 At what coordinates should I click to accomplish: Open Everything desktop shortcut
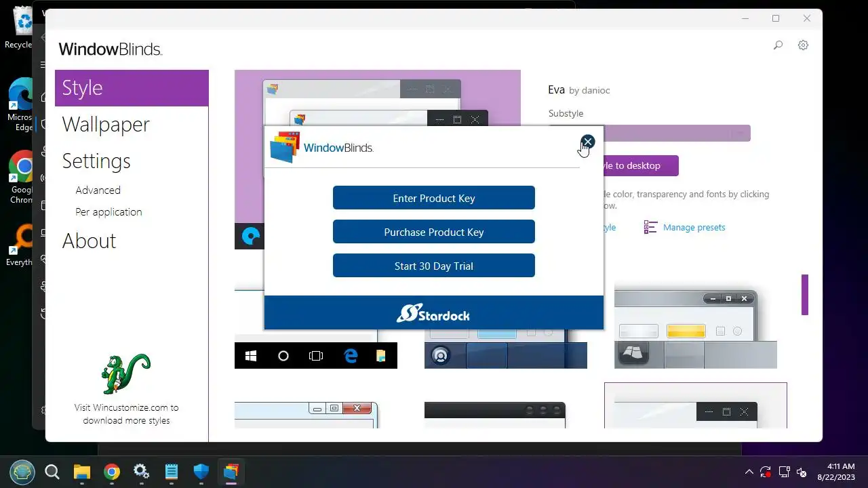[20, 245]
